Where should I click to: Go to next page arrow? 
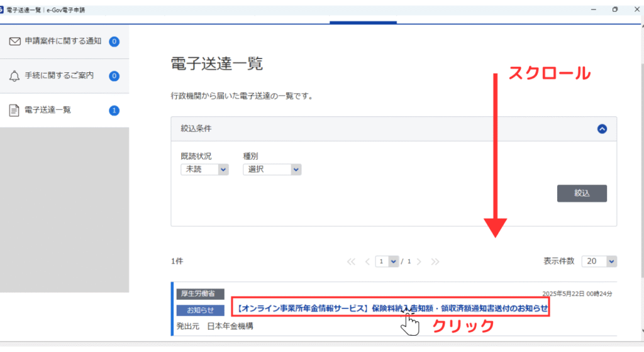[419, 261]
